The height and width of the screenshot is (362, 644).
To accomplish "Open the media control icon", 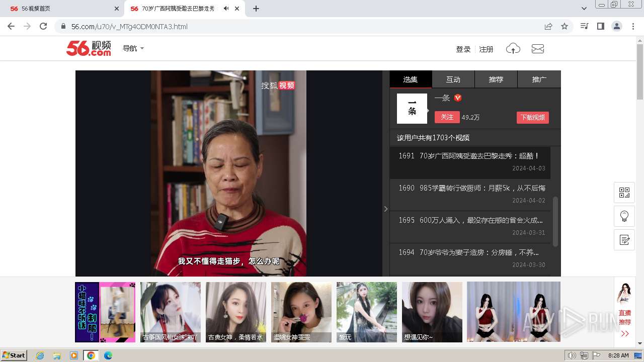I will pos(584,26).
